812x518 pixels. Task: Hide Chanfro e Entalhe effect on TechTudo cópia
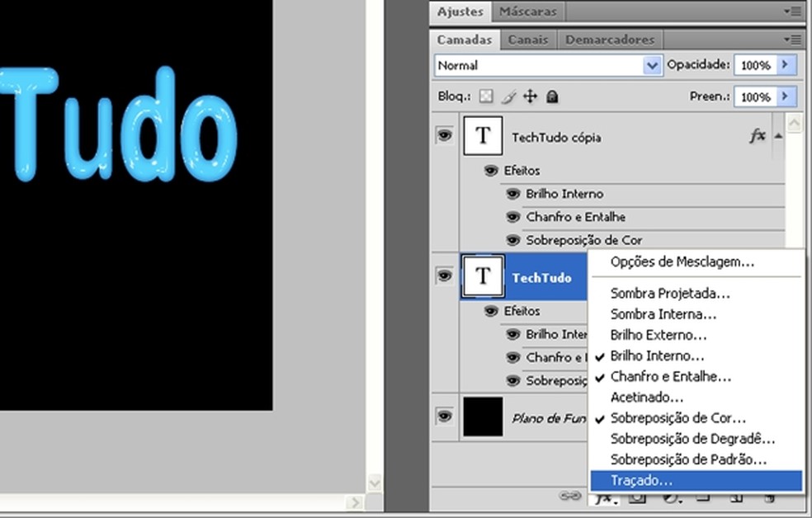[x=512, y=217]
